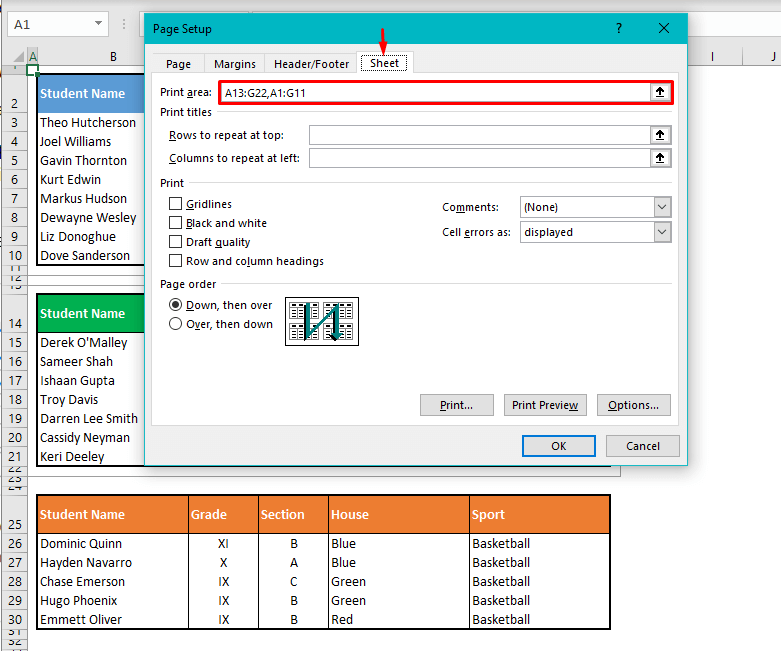Select row 3 header in the worksheet

(14, 122)
